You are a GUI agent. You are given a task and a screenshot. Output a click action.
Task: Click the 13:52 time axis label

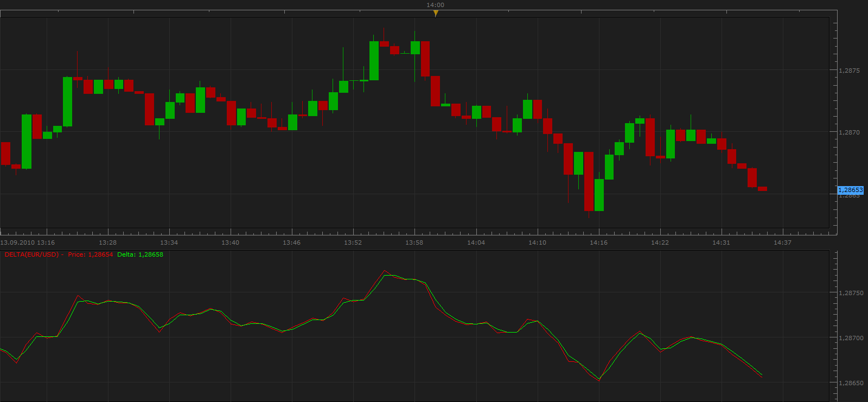click(x=353, y=243)
